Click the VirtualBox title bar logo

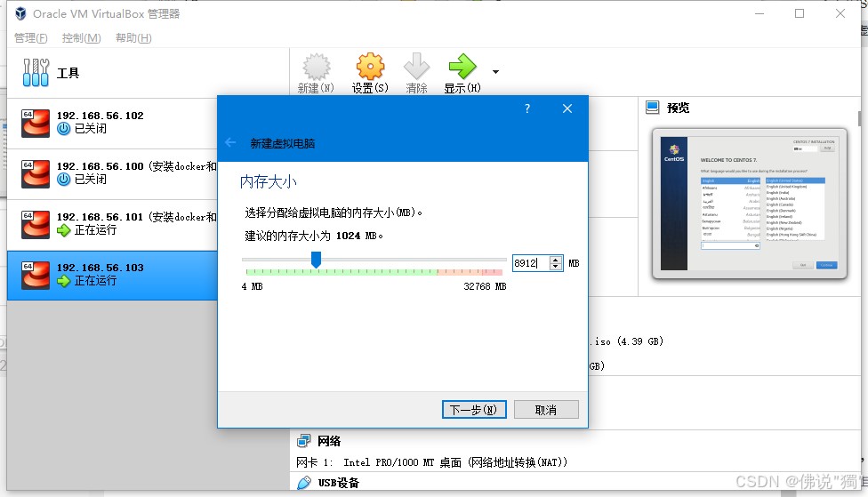[x=20, y=13]
